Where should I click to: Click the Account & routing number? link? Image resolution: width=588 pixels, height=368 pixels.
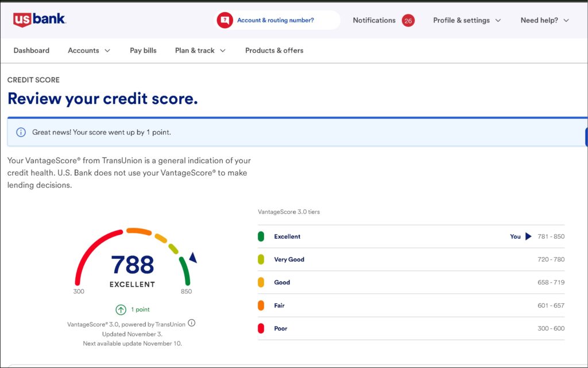(276, 20)
